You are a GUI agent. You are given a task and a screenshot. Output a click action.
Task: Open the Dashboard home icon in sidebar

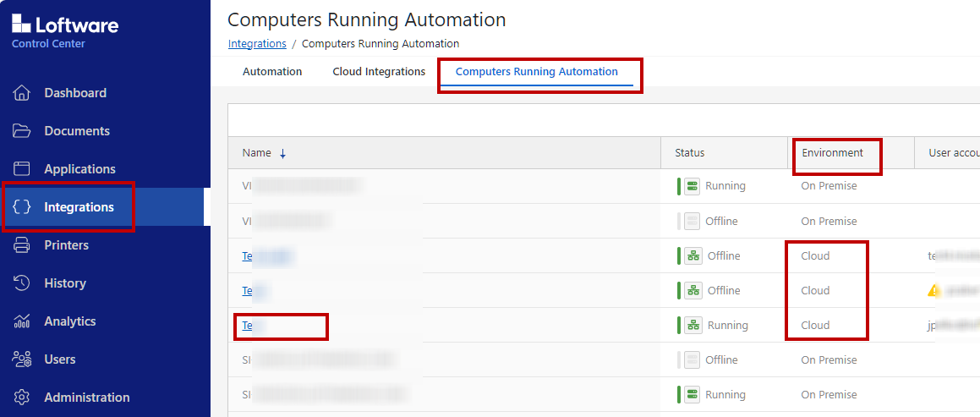pos(22,93)
